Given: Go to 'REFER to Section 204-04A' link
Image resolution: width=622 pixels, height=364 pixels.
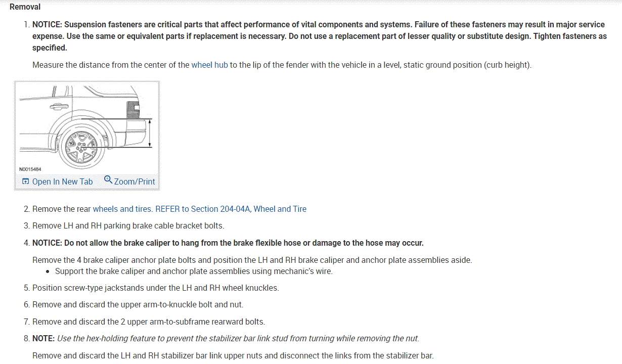Looking at the screenshot, I should [x=202, y=209].
